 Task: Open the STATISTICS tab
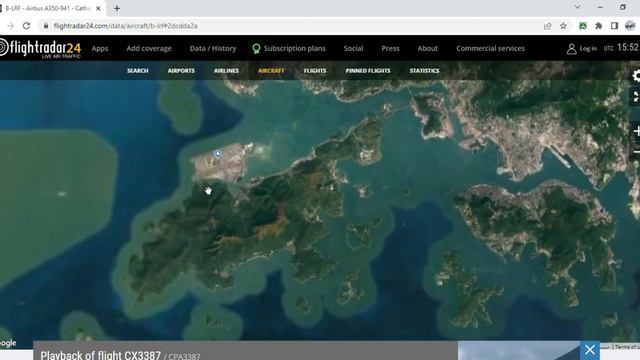pyautogui.click(x=424, y=71)
